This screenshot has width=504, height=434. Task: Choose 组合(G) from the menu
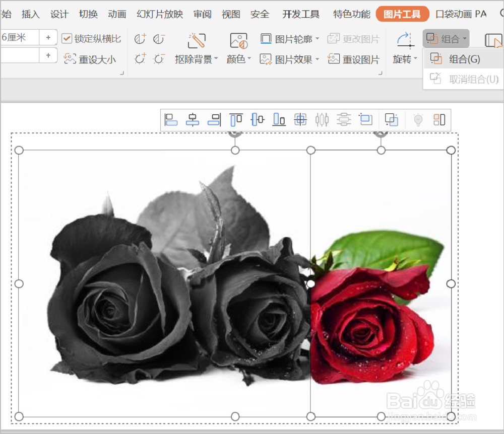coord(464,59)
